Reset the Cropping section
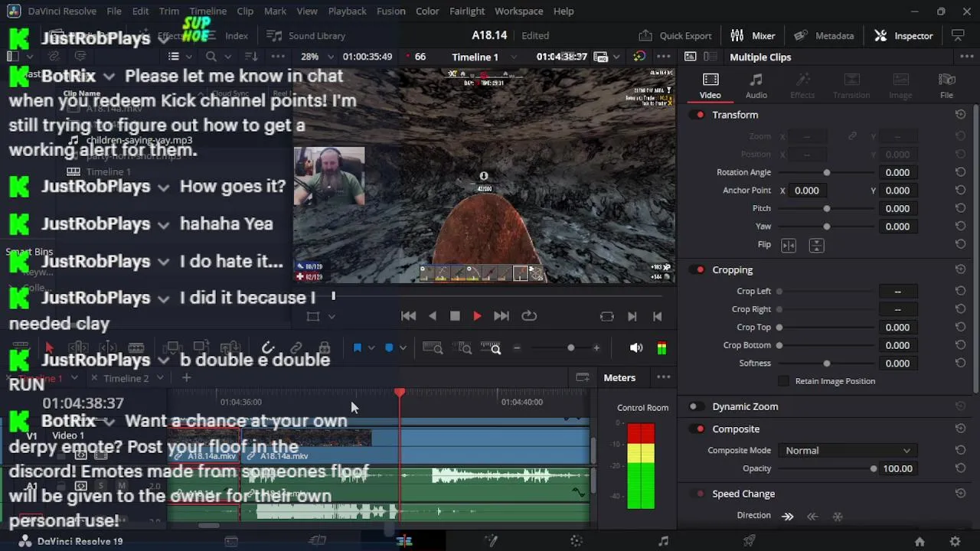The height and width of the screenshot is (551, 980). point(960,270)
